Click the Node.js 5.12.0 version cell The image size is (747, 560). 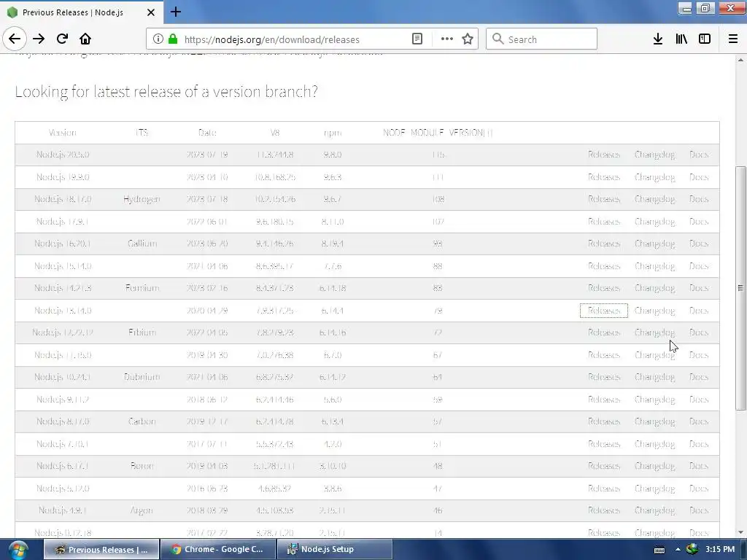coord(63,488)
